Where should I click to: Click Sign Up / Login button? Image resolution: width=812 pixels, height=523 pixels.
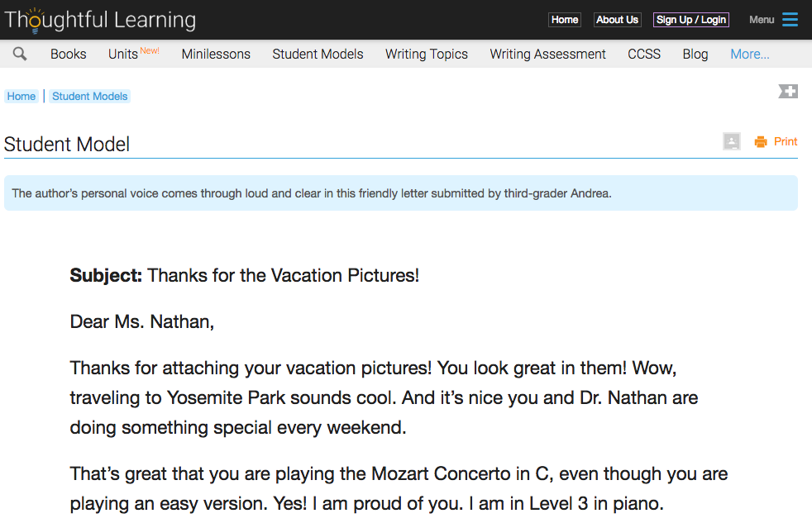tap(691, 20)
